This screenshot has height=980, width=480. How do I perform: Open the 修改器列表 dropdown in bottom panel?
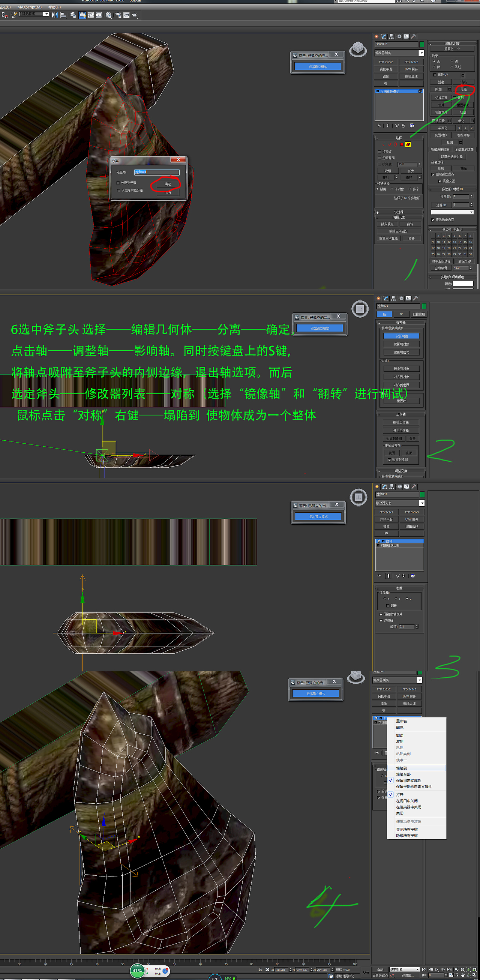pyautogui.click(x=397, y=680)
